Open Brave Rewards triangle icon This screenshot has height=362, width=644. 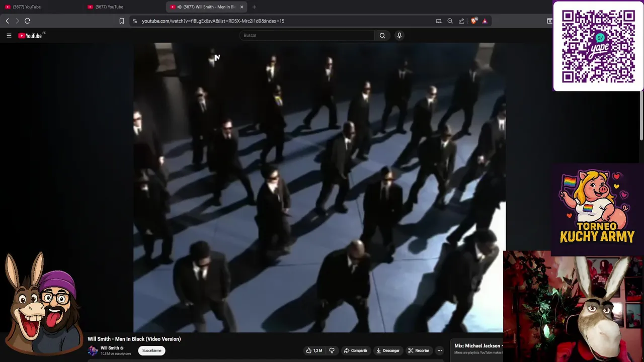pos(485,21)
